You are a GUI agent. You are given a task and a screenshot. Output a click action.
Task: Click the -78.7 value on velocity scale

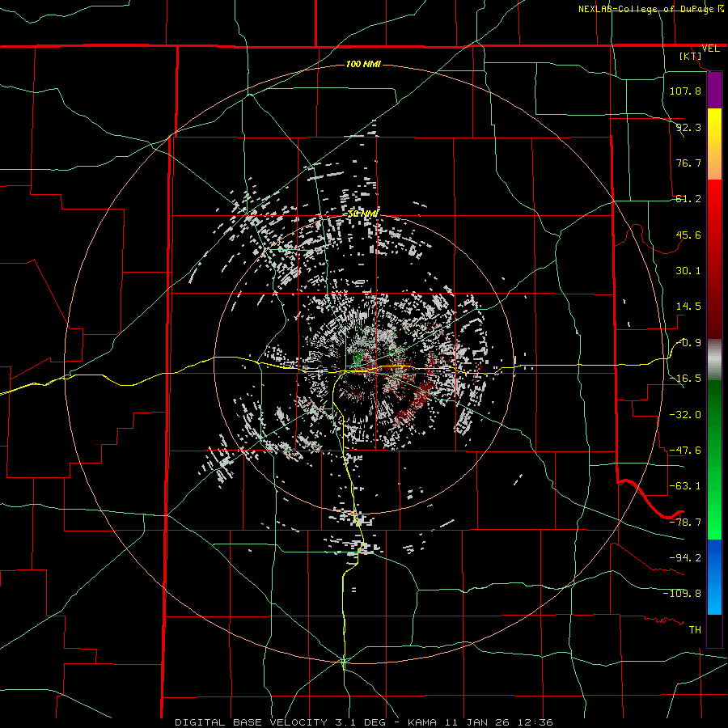pos(685,523)
